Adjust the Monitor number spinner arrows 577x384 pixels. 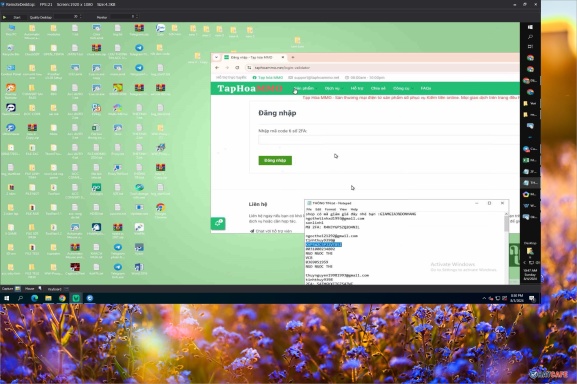[137, 17]
